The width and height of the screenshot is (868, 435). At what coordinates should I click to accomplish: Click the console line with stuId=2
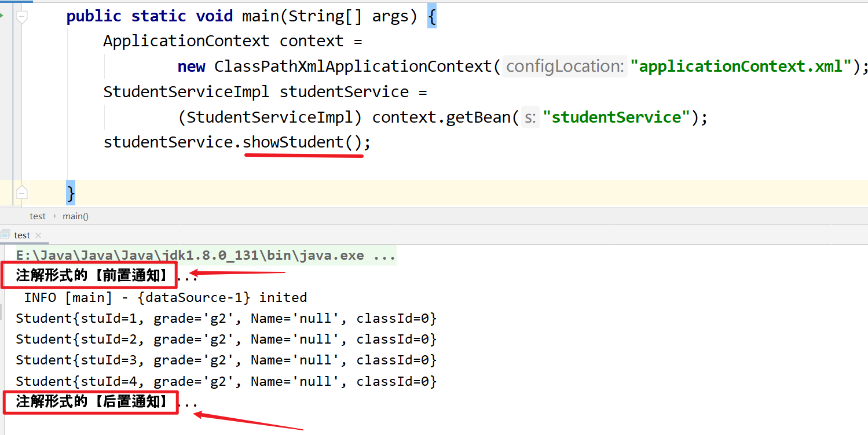point(226,339)
